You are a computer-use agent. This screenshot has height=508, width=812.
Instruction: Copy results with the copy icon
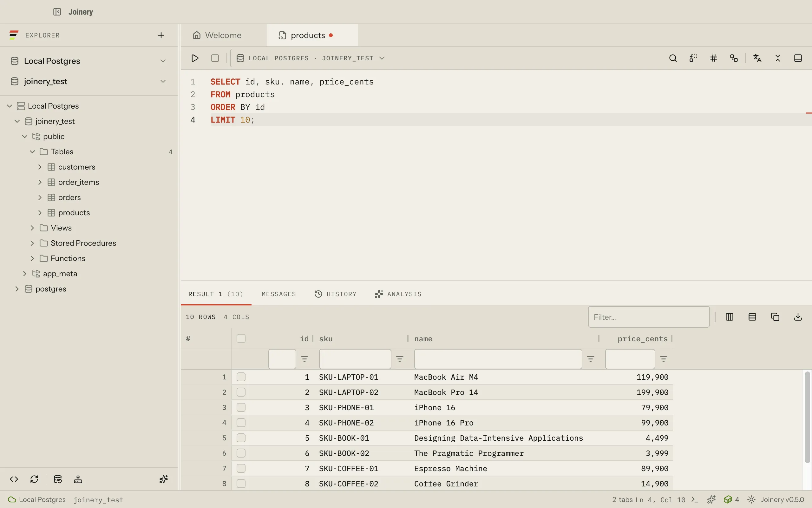[775, 317]
